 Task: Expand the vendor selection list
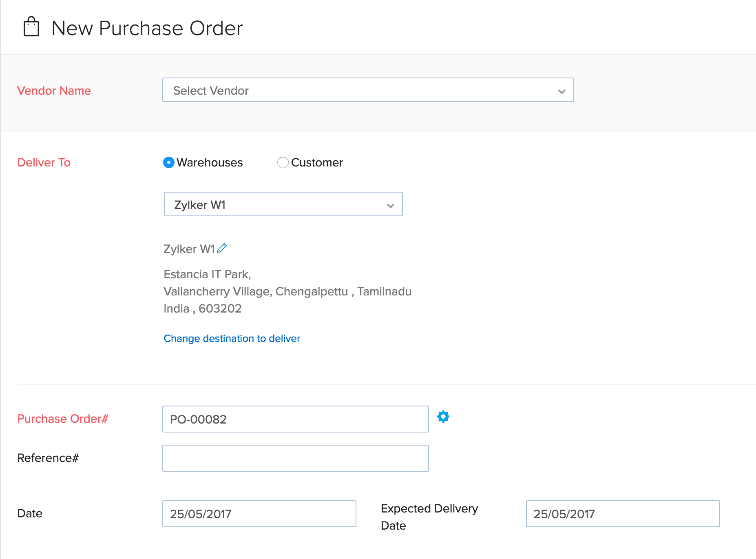367,90
